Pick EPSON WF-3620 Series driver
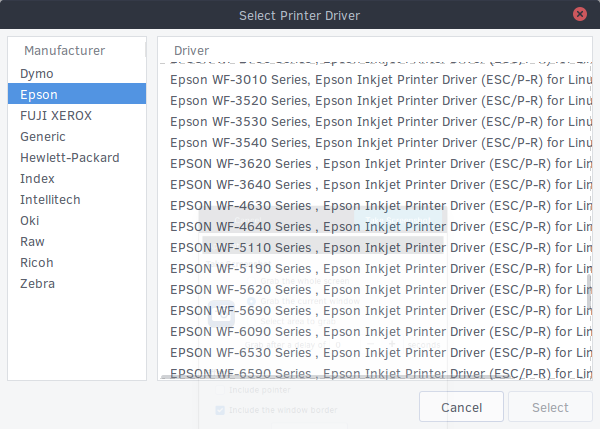600x429 pixels. coord(375,164)
